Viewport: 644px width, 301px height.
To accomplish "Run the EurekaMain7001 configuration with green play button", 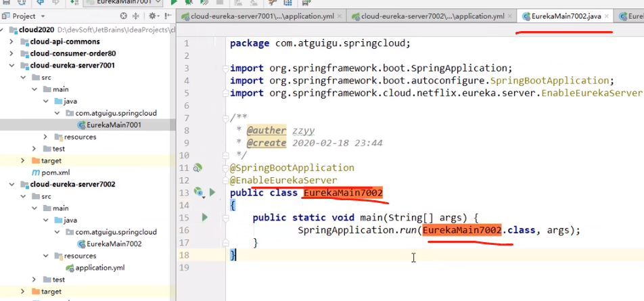I will [174, 2].
